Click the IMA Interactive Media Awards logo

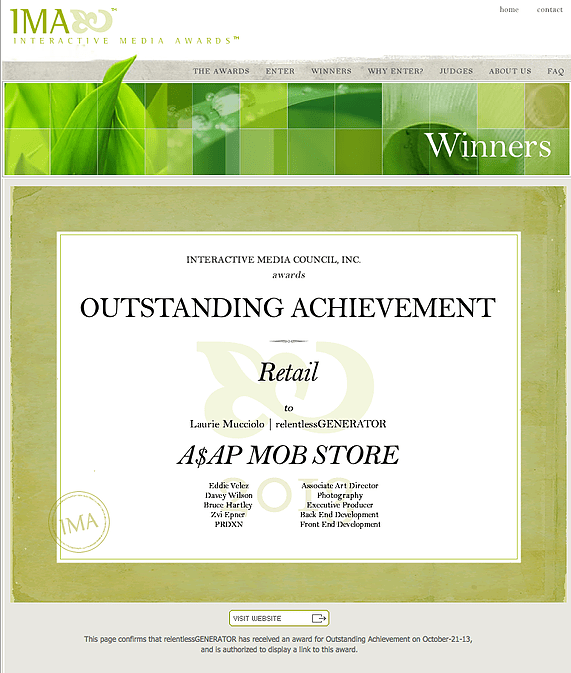pos(125,26)
